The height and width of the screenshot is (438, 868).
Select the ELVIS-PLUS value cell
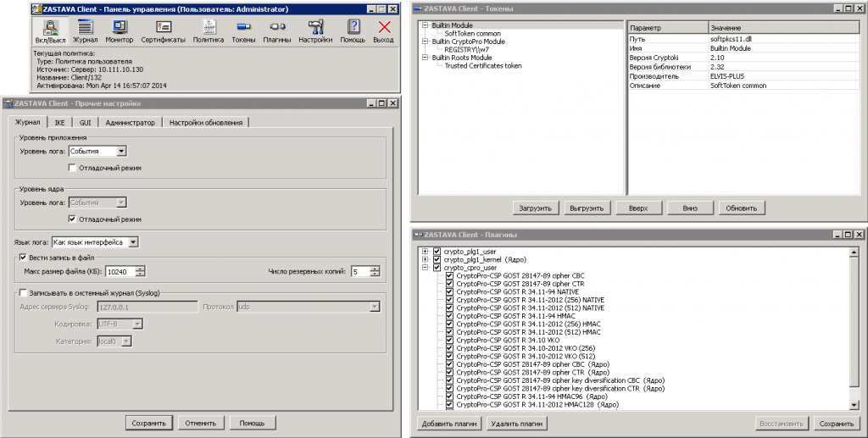click(784, 76)
